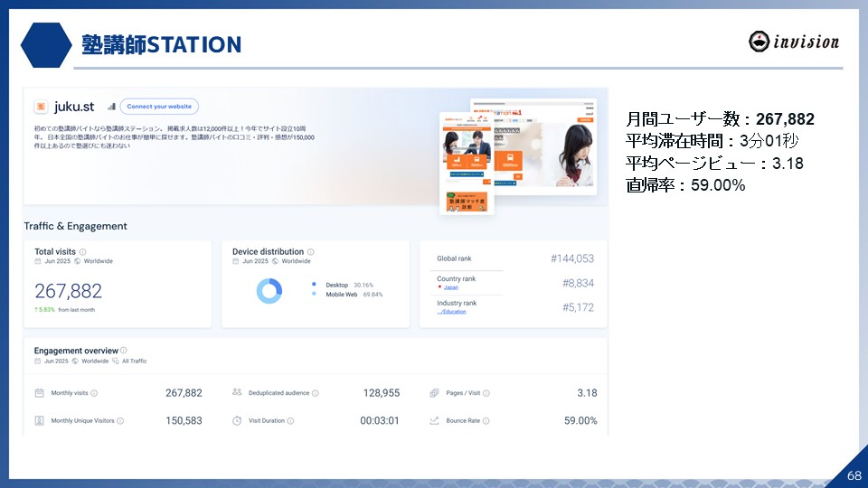Viewport: 868px width, 488px height.
Task: Open the Education industry rank link
Action: (451, 312)
